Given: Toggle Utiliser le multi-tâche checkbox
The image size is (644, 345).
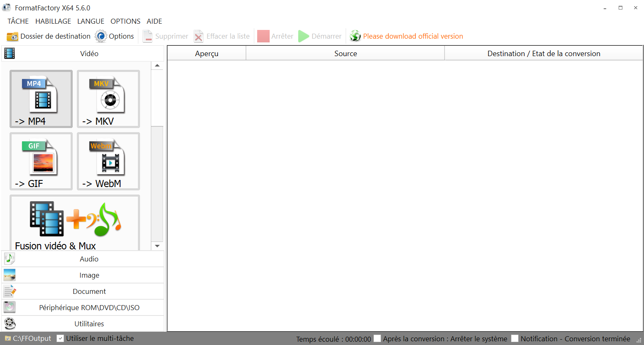Looking at the screenshot, I should tap(60, 338).
